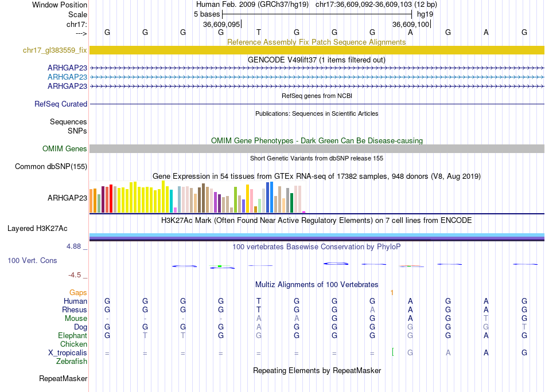Open the Reference Assembly Fix Patch Sequence Alignments title
Viewport: 545px width, 392px height.
(316, 42)
